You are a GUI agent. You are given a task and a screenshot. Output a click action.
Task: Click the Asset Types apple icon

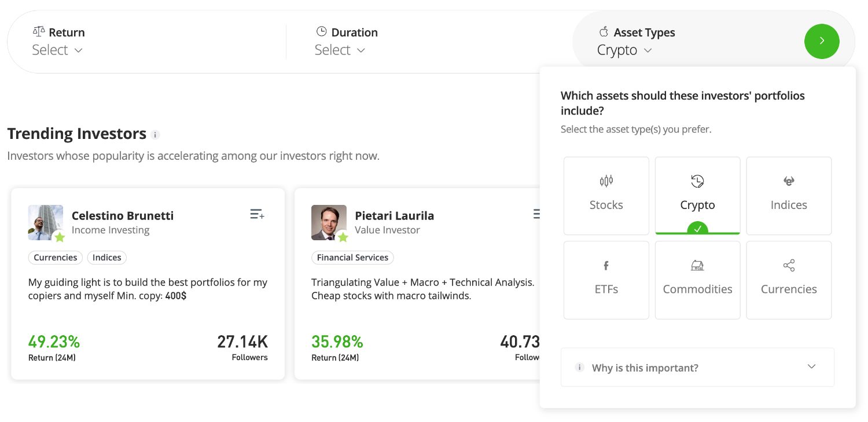click(x=604, y=31)
